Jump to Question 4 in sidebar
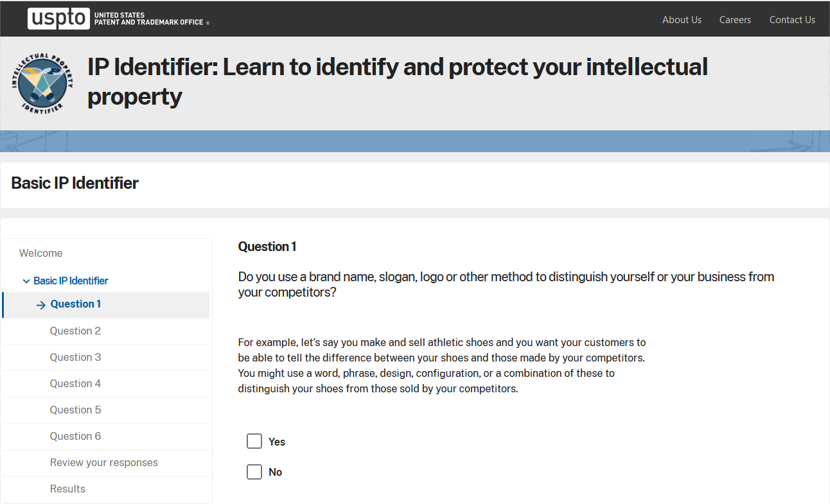The width and height of the screenshot is (830, 504). pos(75,383)
